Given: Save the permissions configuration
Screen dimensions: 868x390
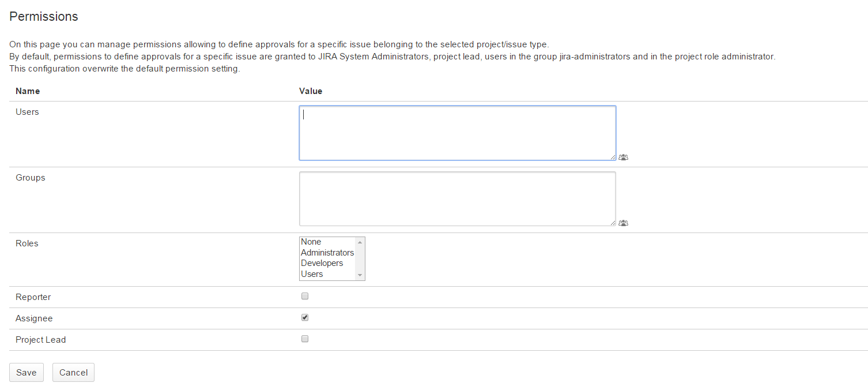Looking at the screenshot, I should click(x=27, y=373).
